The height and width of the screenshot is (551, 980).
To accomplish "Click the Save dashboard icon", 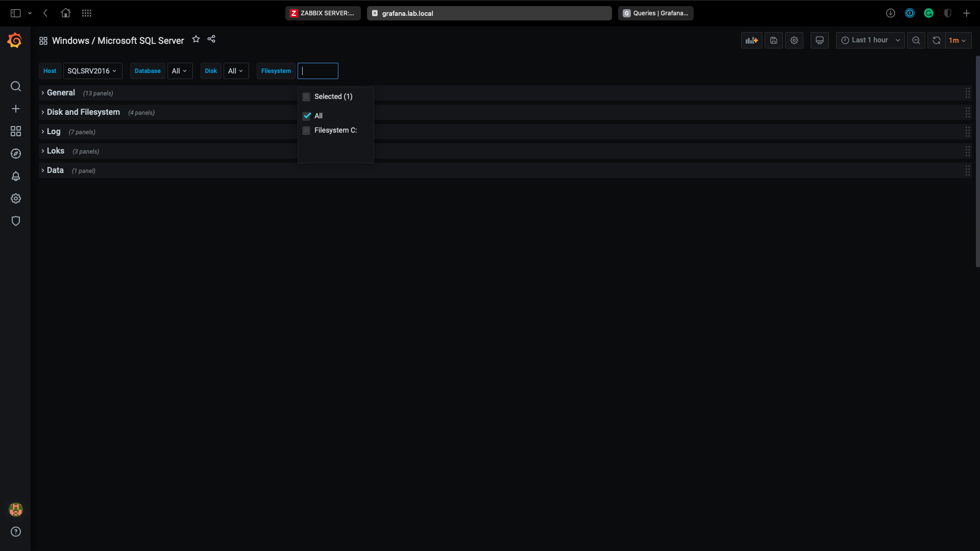I will [x=774, y=40].
